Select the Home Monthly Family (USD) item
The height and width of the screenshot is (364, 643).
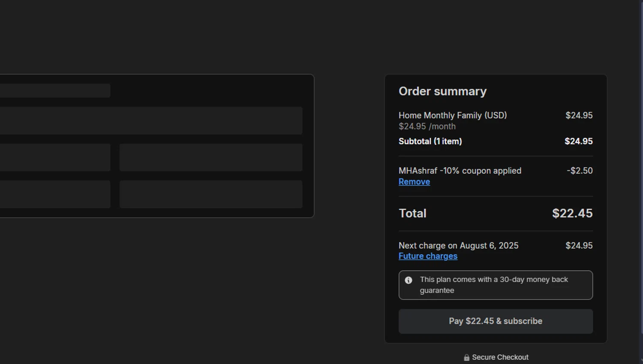pos(452,115)
